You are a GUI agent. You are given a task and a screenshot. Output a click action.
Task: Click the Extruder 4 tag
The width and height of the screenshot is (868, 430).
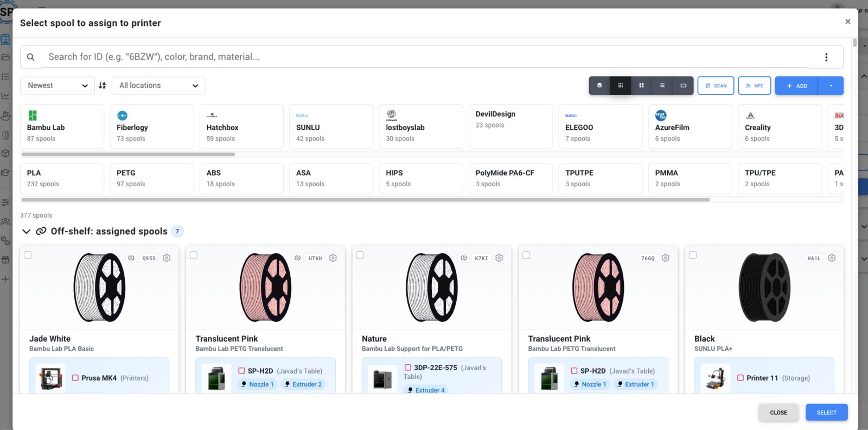click(426, 390)
